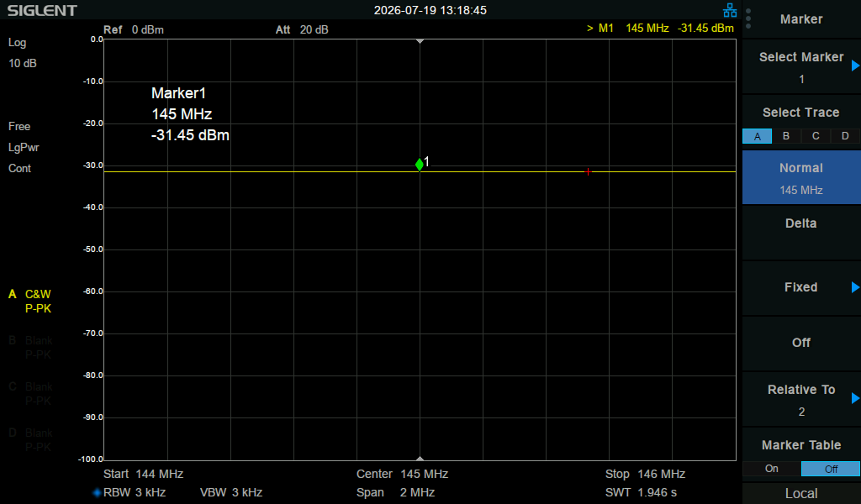861x504 pixels.
Task: Click trace A C&W P-PK indicator
Action: tap(30, 301)
